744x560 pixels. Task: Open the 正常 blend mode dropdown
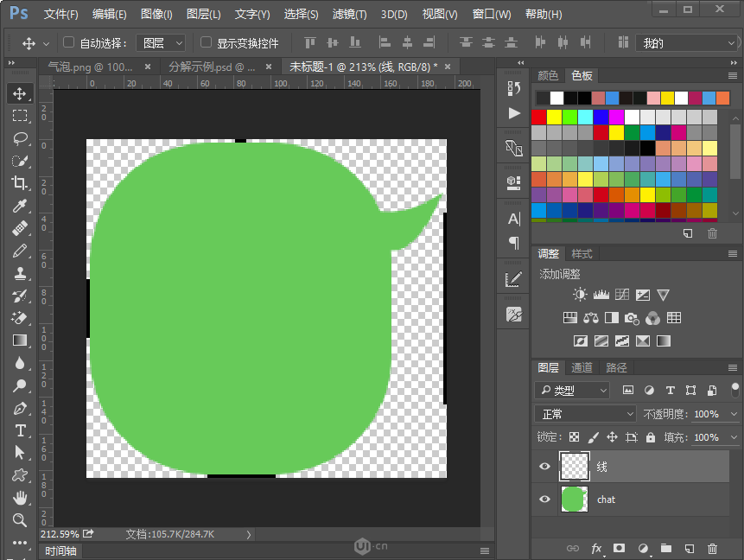click(585, 414)
